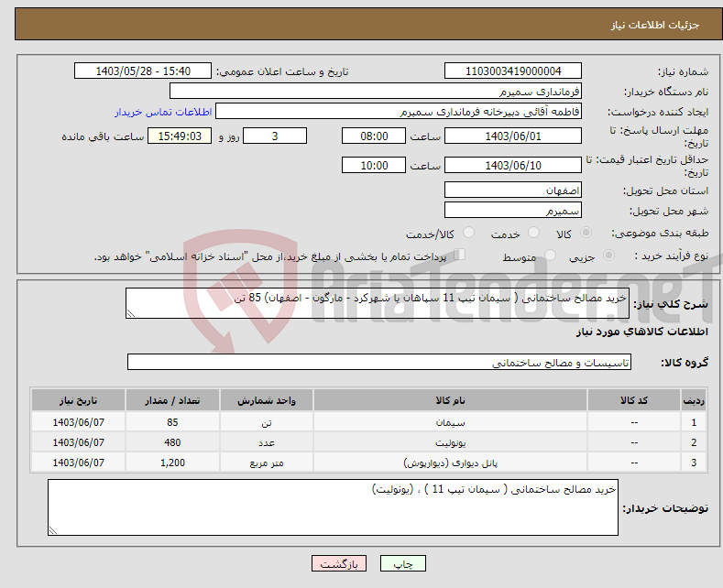
Task: Click the واحد شمارش column header
Action: [267, 400]
